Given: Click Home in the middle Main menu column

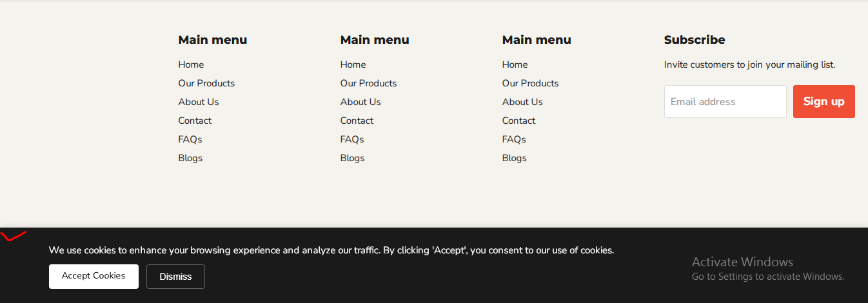Looking at the screenshot, I should 353,64.
